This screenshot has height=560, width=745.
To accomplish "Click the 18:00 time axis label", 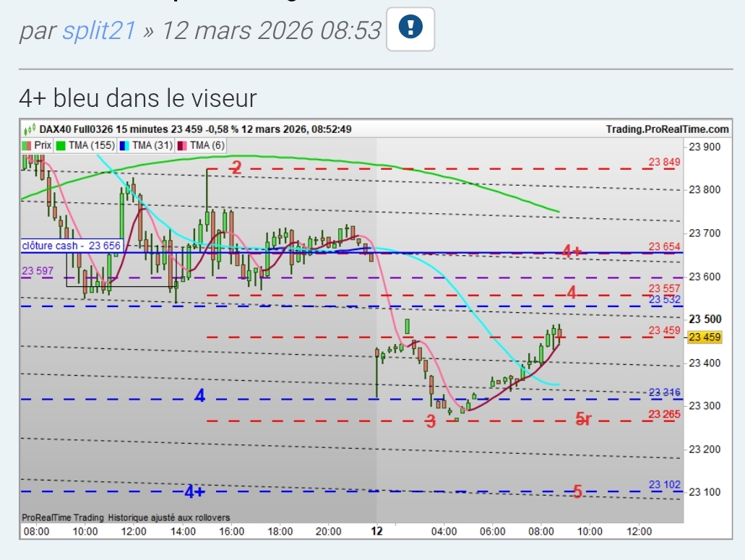I will click(280, 532).
